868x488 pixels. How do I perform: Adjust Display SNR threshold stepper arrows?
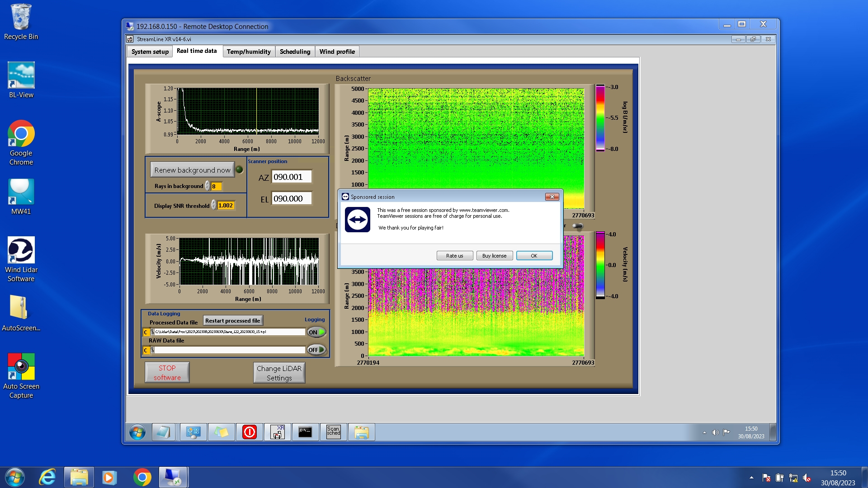click(214, 206)
